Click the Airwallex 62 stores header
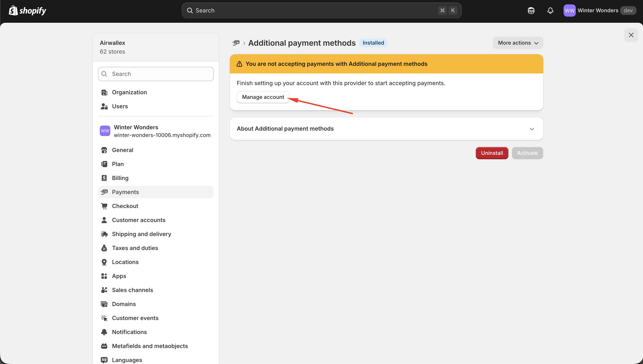Viewport: 643px width, 364px height. click(156, 47)
